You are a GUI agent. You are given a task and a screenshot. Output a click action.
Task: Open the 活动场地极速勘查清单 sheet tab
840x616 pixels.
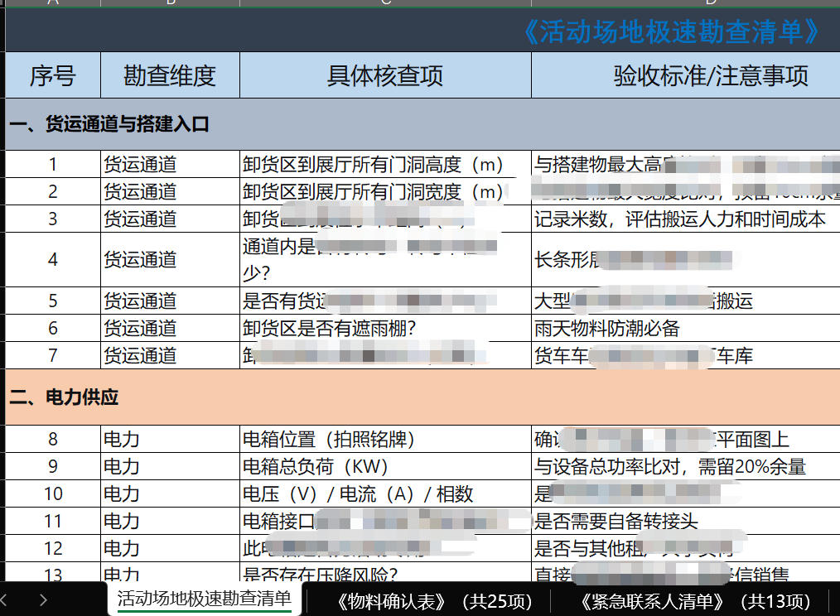(204, 599)
